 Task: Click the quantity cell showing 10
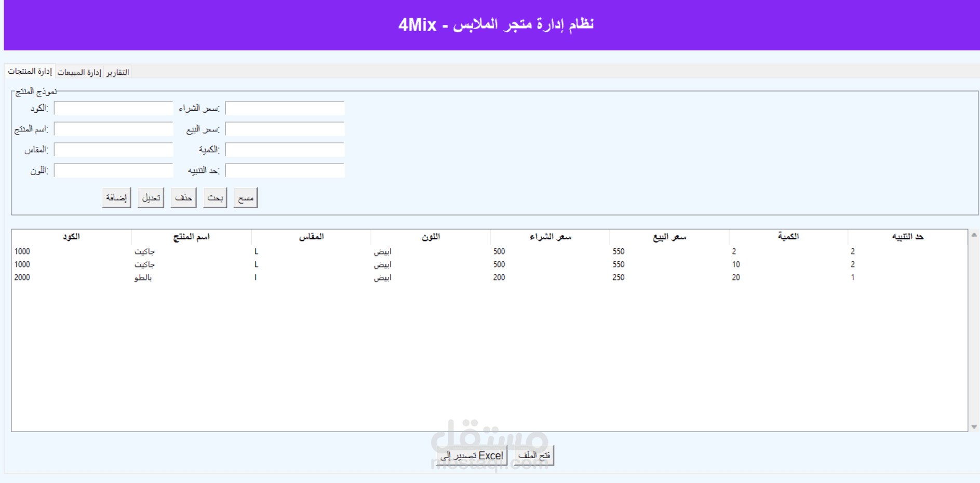[736, 264]
